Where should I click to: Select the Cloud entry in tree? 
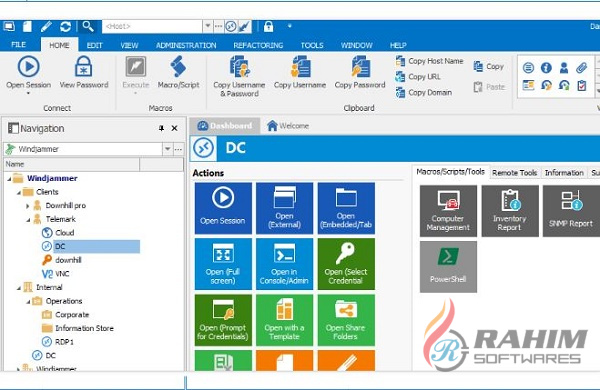click(58, 232)
